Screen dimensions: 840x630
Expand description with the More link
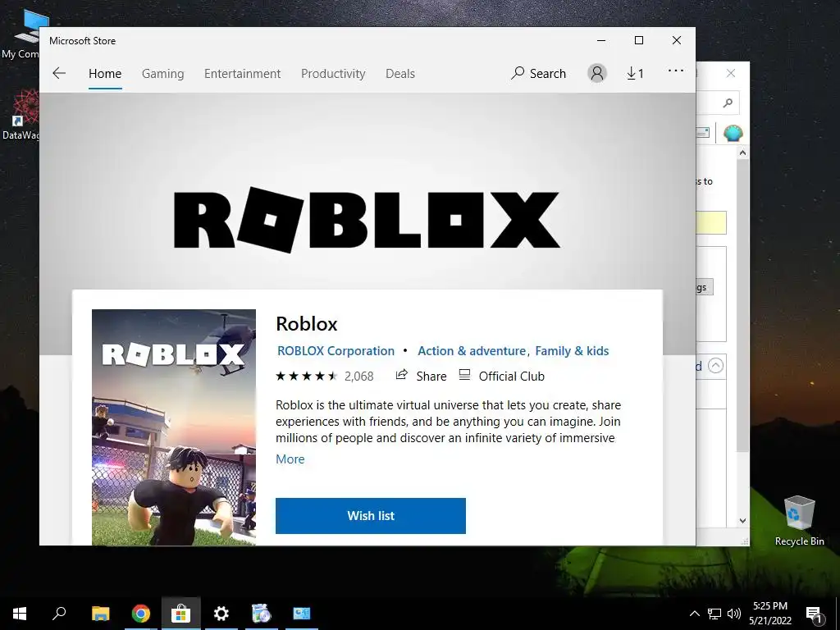tap(290, 459)
